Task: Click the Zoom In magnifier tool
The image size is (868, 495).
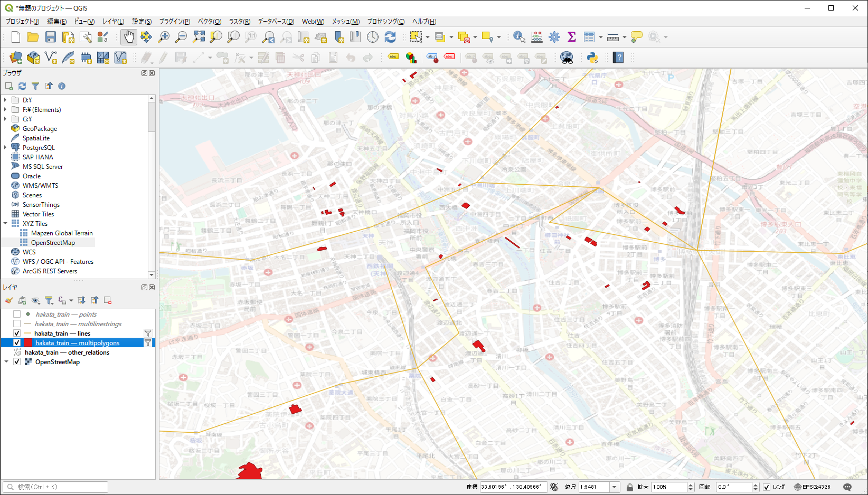Action: coord(164,37)
